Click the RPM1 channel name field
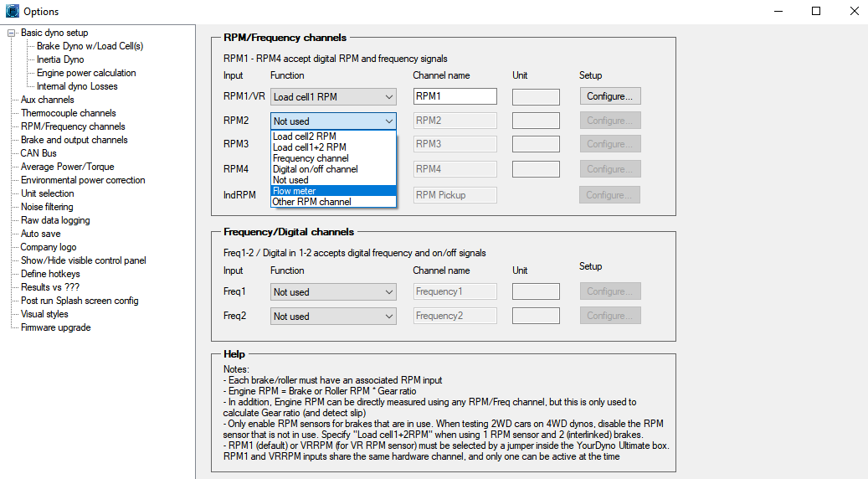 pyautogui.click(x=455, y=96)
